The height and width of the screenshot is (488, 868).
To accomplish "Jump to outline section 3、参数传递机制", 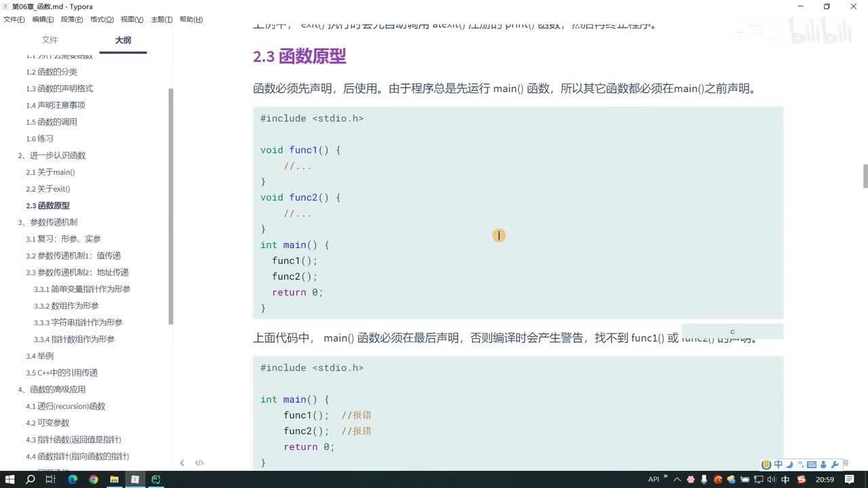I will coord(47,222).
